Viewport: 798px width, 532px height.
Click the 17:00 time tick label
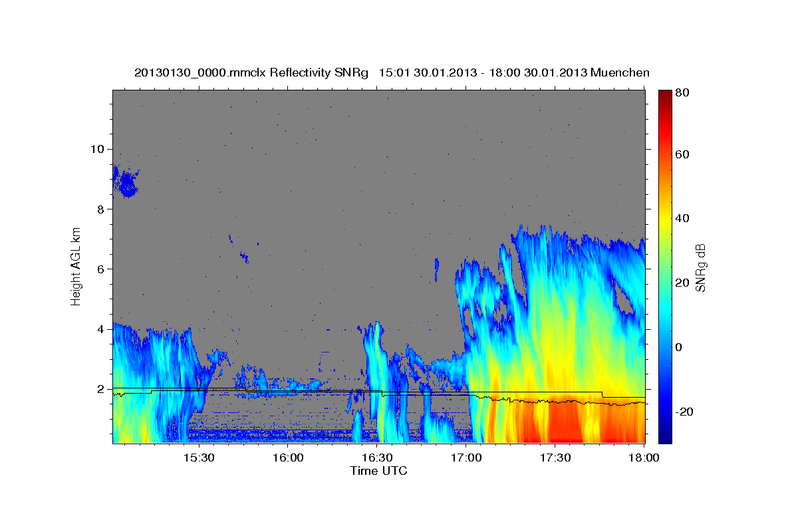tap(466, 458)
